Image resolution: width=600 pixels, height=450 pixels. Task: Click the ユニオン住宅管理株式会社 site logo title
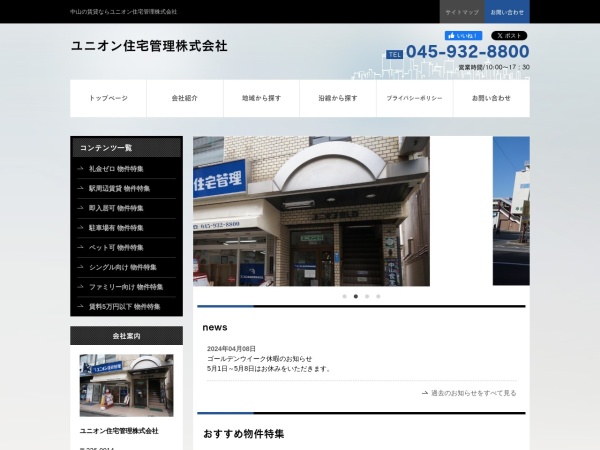[149, 46]
